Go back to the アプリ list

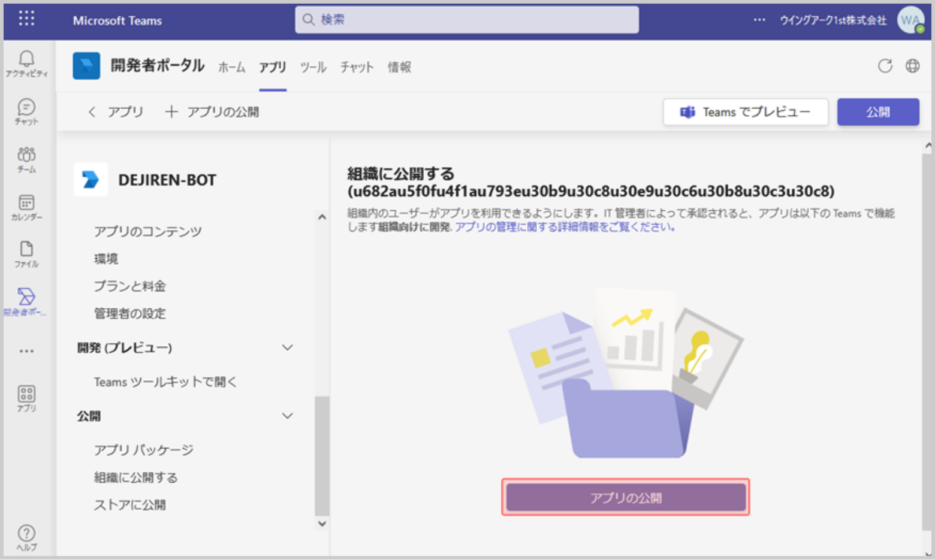pyautogui.click(x=116, y=112)
